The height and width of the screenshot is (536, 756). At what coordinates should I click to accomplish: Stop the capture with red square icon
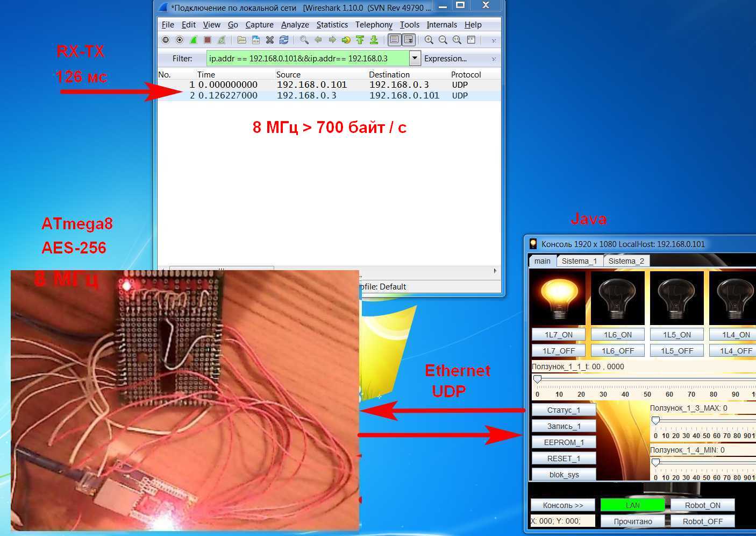point(208,40)
